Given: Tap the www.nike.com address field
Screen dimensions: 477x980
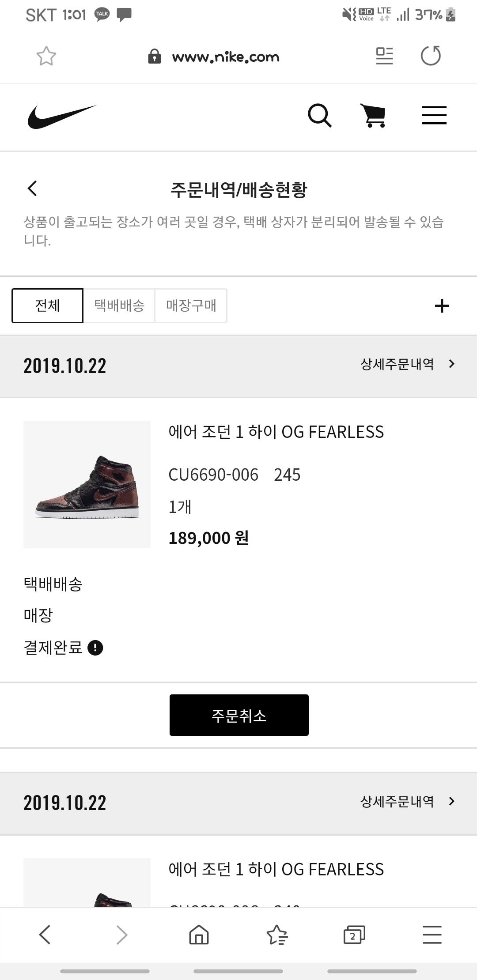Looking at the screenshot, I should point(225,57).
